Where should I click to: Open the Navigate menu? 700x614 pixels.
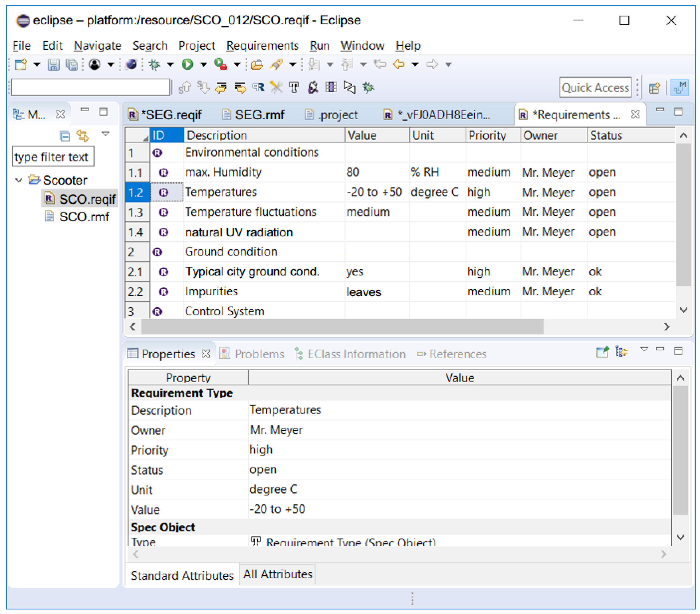(x=98, y=46)
